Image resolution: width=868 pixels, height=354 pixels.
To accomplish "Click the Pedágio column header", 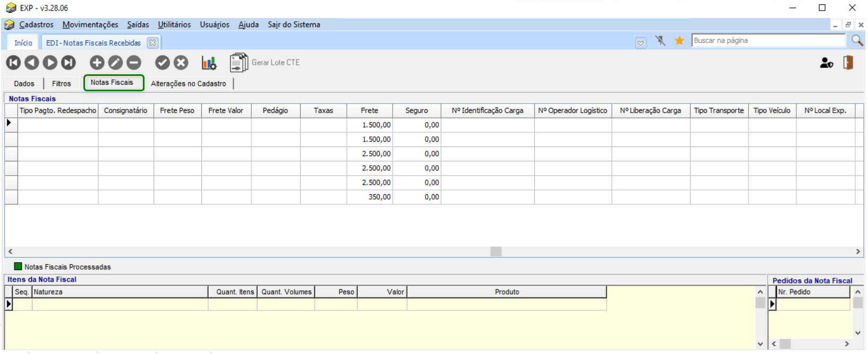I will coord(275,110).
